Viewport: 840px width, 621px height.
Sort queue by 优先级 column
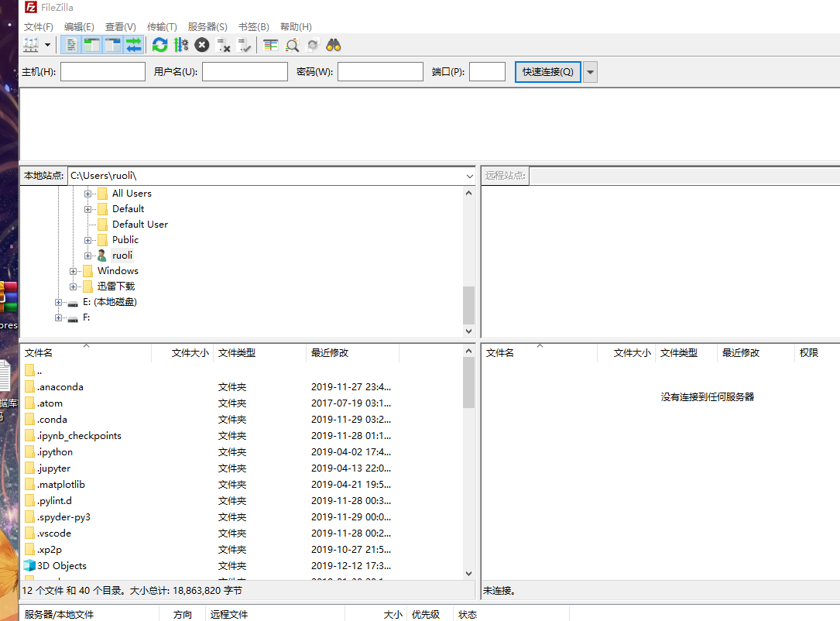(x=430, y=615)
